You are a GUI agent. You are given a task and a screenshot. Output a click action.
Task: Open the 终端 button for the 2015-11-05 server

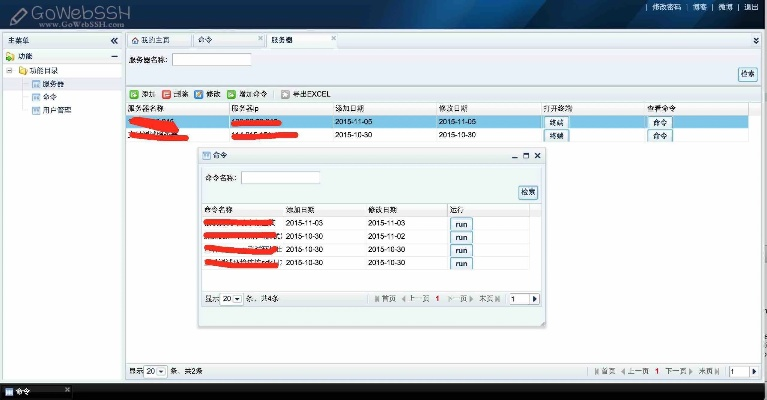point(556,122)
